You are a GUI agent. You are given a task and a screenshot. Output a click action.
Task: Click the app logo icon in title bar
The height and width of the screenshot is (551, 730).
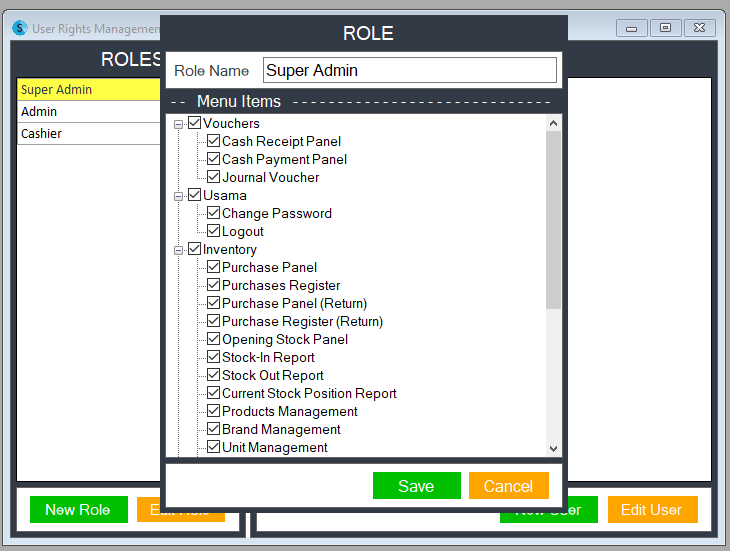tap(19, 28)
